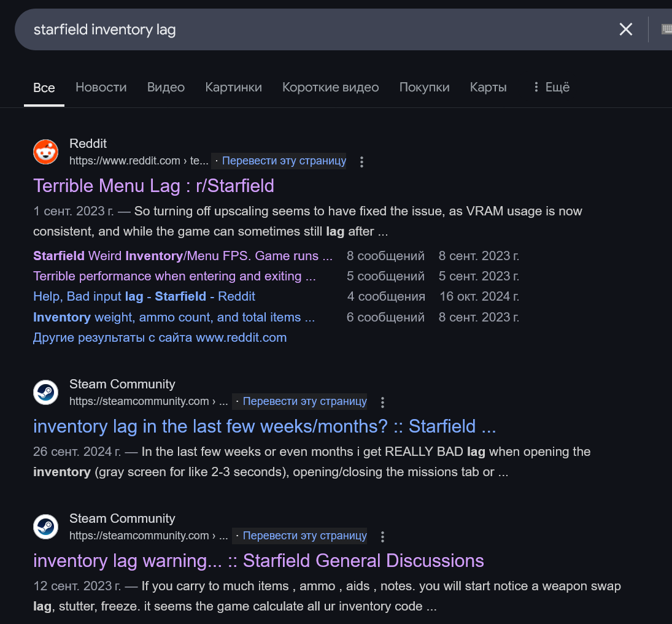The image size is (672, 624).
Task: Switch to the 'Новости' tab
Action: [x=101, y=87]
